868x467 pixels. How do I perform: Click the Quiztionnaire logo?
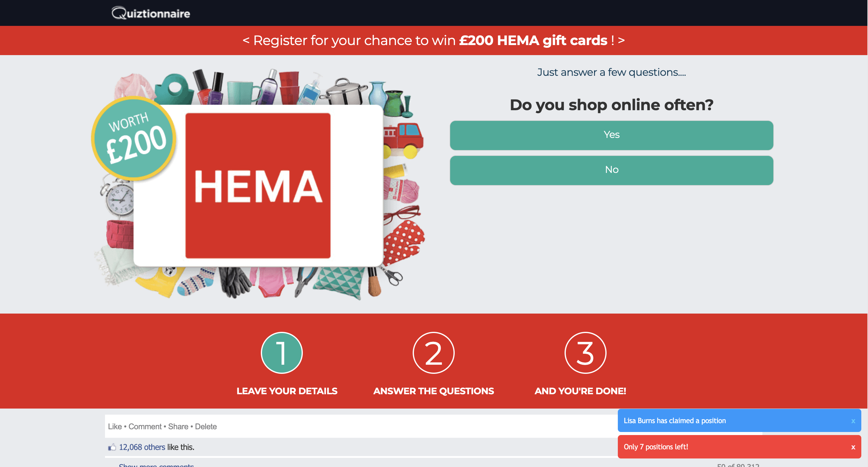pos(151,13)
